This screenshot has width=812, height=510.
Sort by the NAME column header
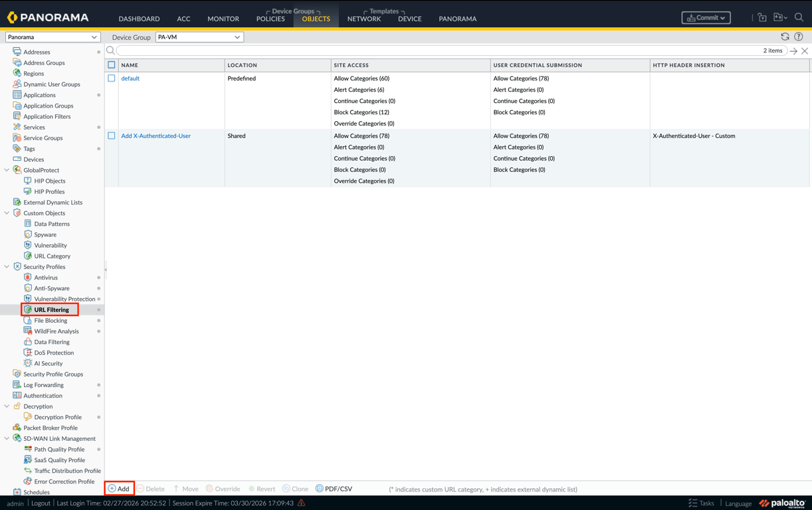click(x=171, y=65)
